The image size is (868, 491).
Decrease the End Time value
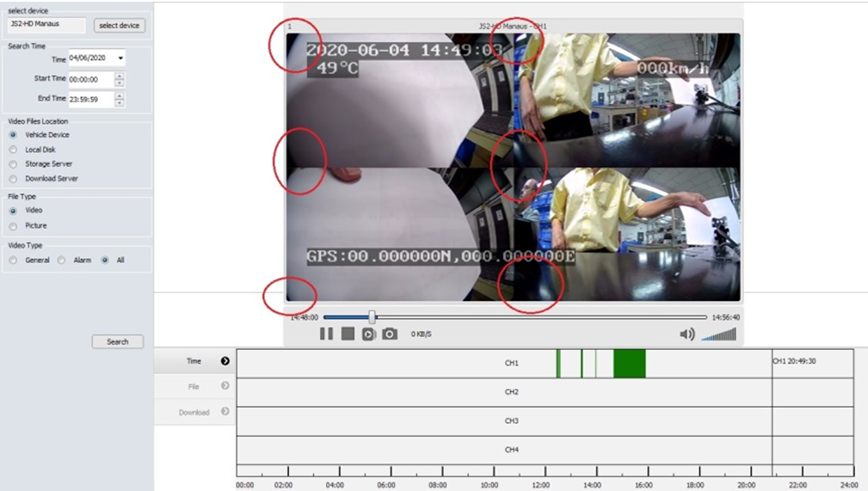click(119, 103)
